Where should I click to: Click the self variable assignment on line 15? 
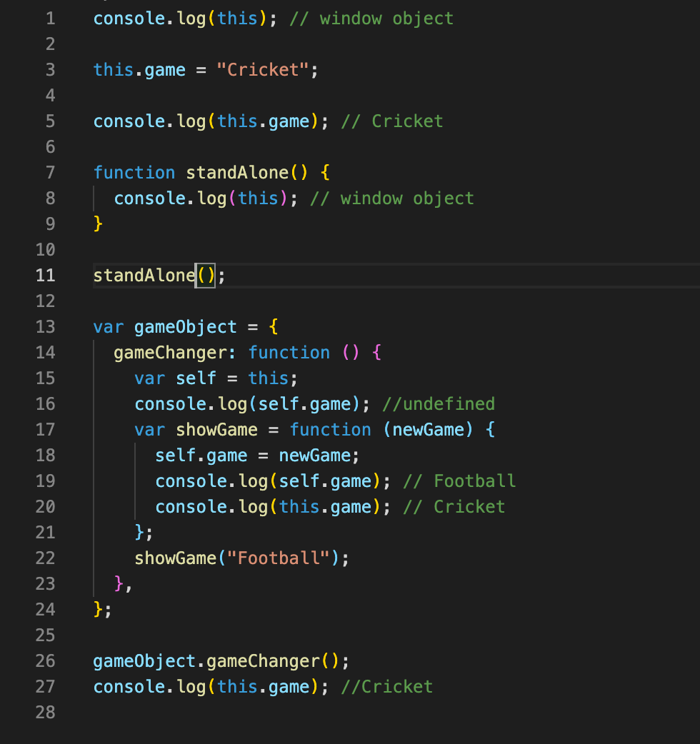point(195,378)
